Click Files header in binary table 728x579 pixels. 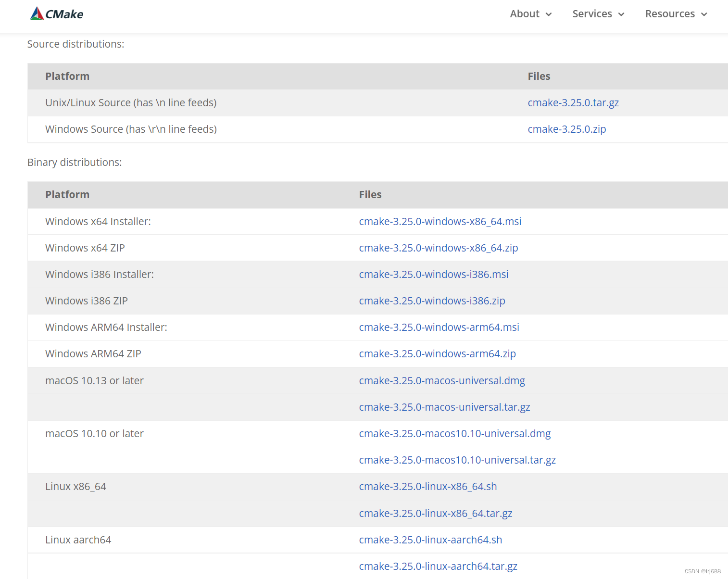point(370,194)
